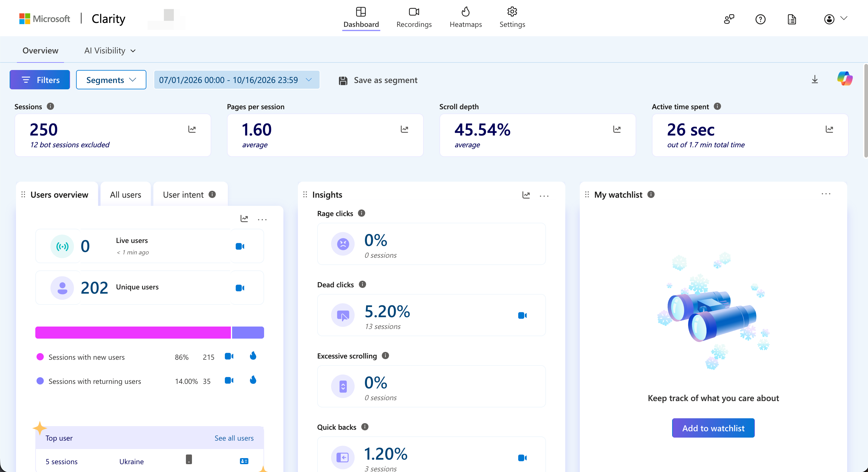This screenshot has width=868, height=472.
Task: Click the magenta new users bar segment
Action: [133, 333]
